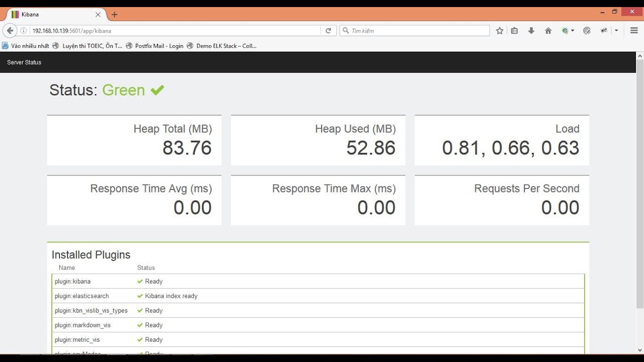Image resolution: width=644 pixels, height=362 pixels.
Task: Click the Installed Plugins heading
Action: [x=91, y=255]
